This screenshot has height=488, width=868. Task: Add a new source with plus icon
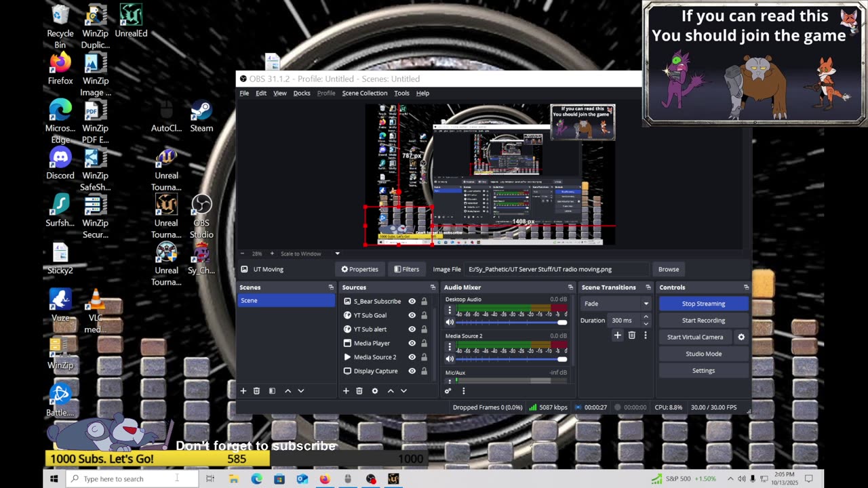(346, 390)
